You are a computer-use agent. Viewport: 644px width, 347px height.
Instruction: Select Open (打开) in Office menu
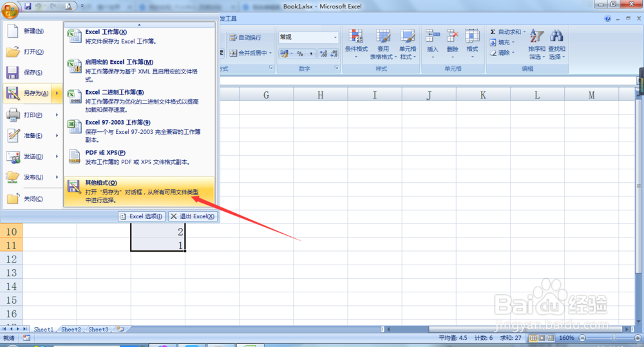(x=32, y=52)
